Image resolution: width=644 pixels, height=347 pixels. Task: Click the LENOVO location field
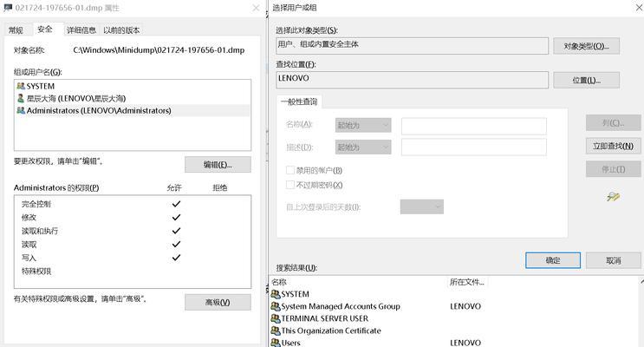413,80
